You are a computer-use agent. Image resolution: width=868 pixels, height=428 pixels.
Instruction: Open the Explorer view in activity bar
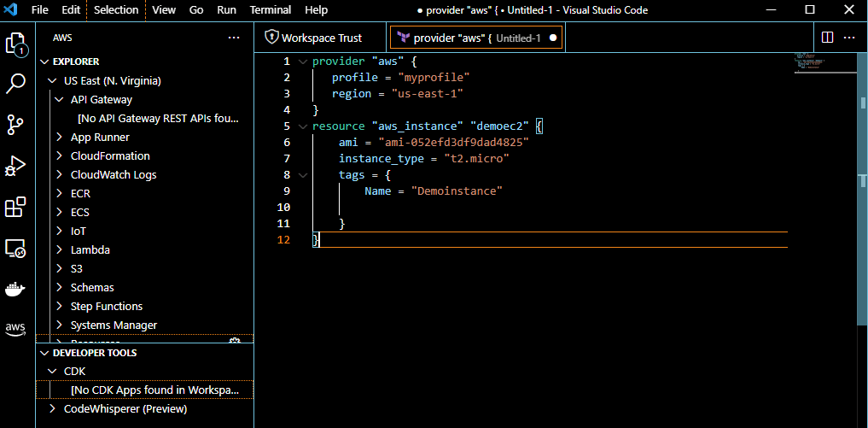(x=16, y=44)
